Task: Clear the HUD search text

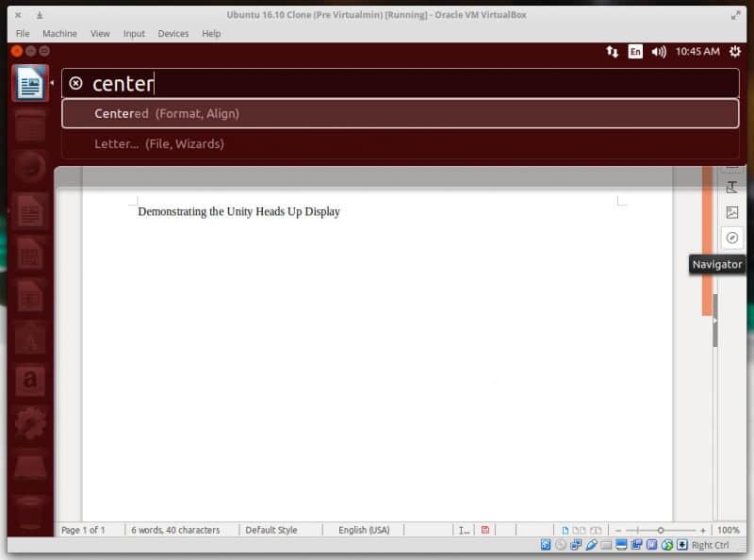Action: (x=76, y=84)
